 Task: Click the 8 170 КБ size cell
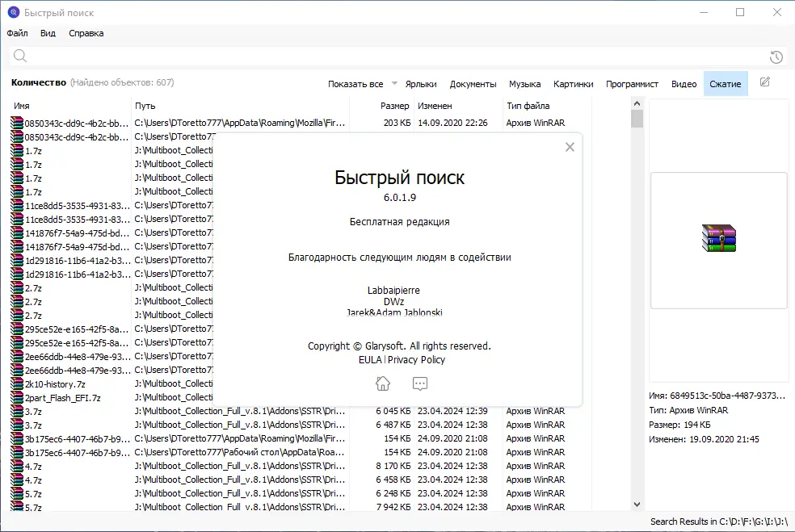point(393,466)
